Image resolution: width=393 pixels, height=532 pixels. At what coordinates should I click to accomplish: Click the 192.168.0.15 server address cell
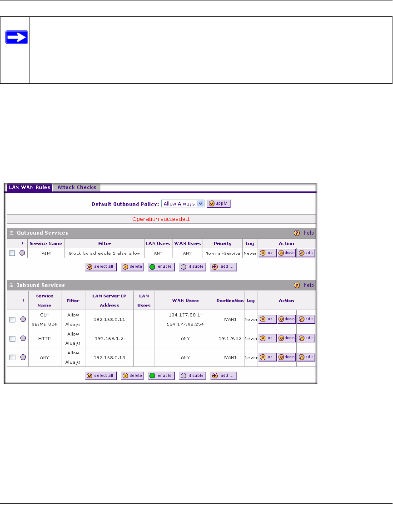coord(109,357)
